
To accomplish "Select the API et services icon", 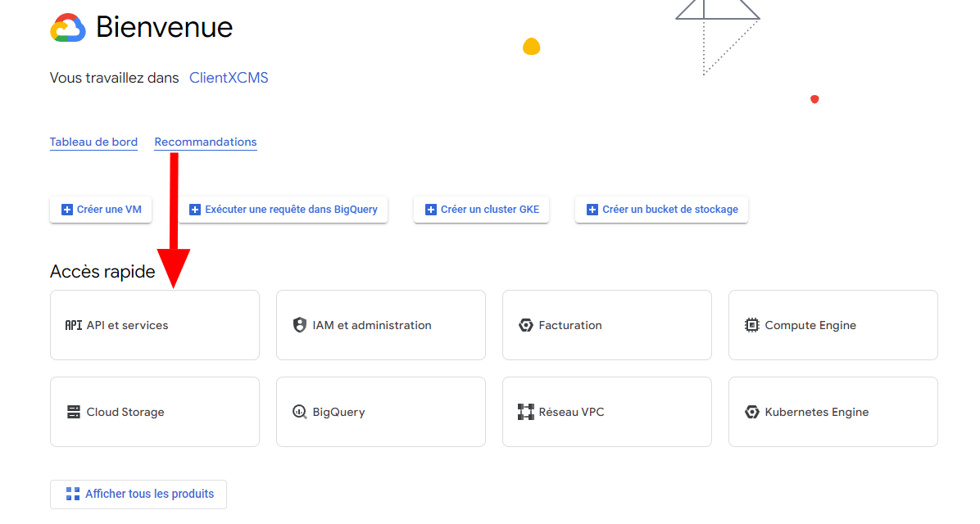I will coord(74,325).
